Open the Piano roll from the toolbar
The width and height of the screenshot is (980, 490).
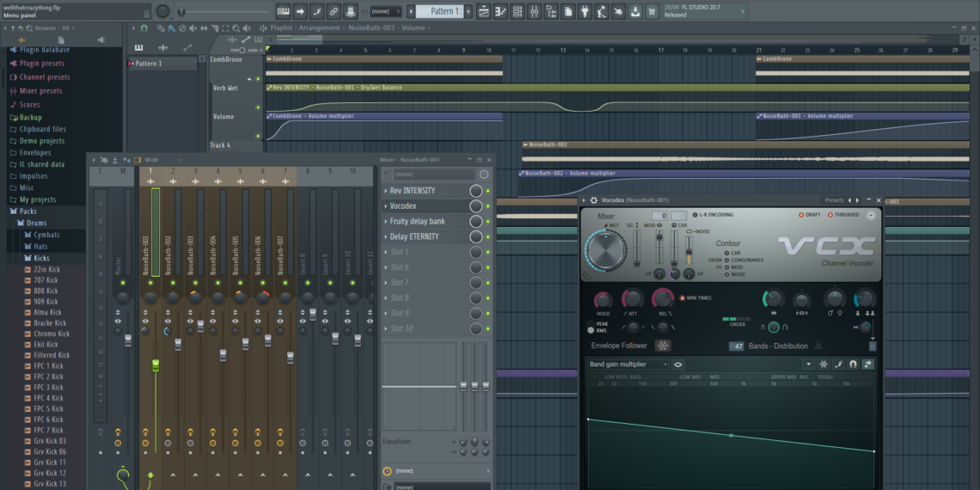[500, 11]
